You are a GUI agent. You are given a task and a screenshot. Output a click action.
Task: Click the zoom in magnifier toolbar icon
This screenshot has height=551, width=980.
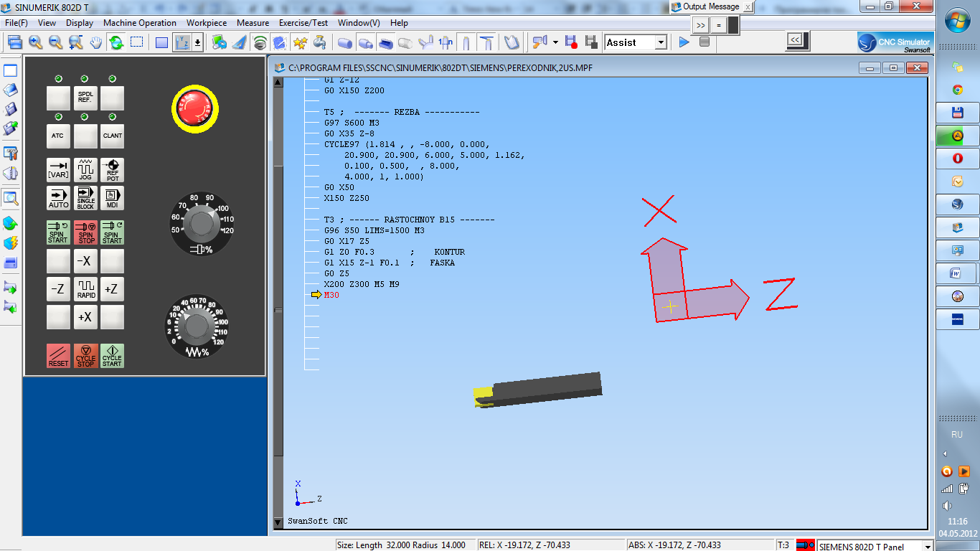point(35,42)
